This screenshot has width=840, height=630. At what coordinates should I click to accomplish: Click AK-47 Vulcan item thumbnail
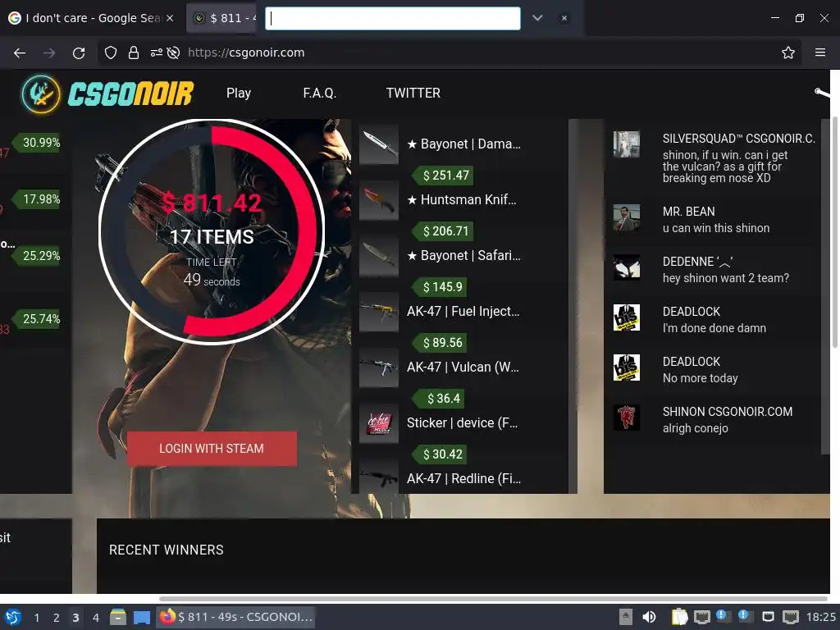[379, 367]
